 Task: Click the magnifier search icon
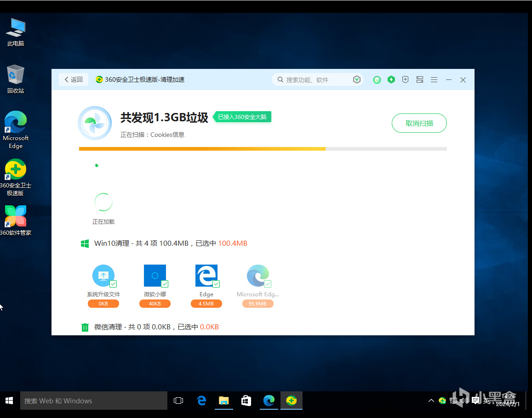pyautogui.click(x=280, y=79)
